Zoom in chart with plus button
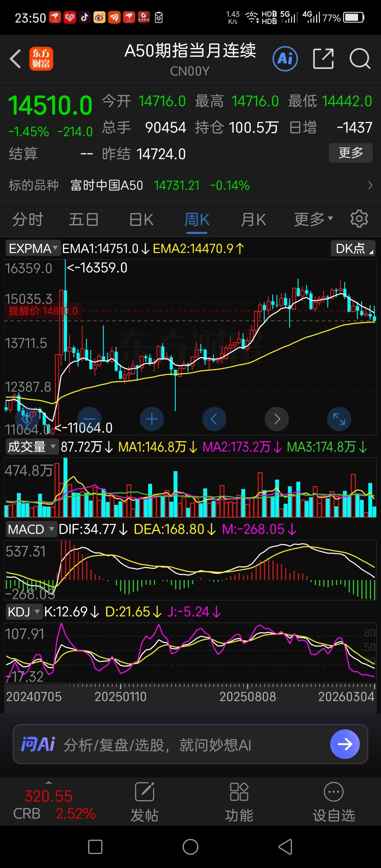The image size is (381, 868). pyautogui.click(x=152, y=419)
